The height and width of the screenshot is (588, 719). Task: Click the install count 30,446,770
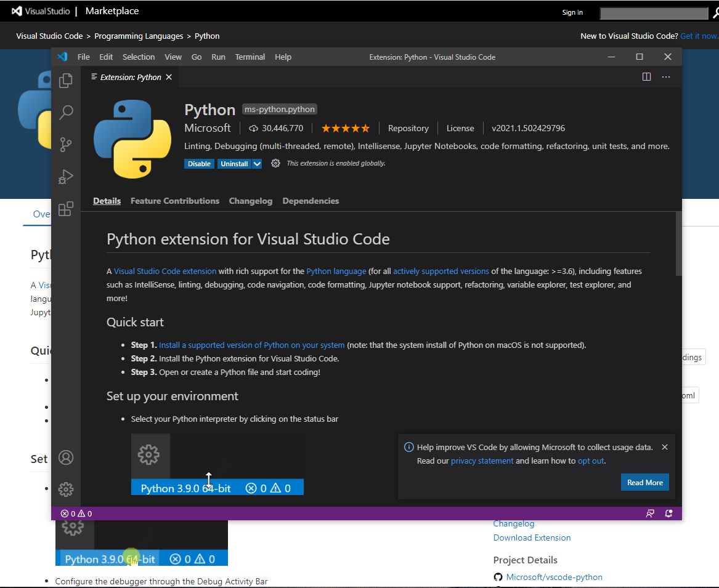pyautogui.click(x=276, y=128)
